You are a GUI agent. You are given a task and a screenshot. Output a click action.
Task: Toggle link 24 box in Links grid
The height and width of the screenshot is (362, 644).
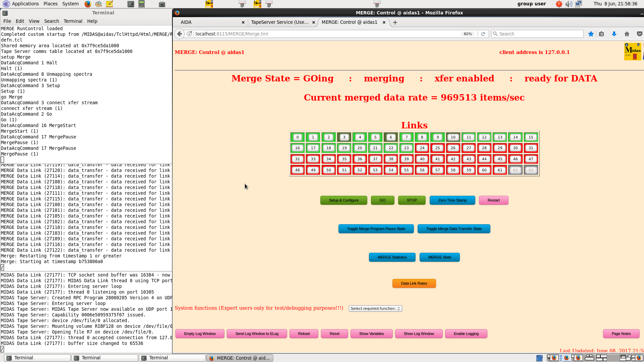[422, 148]
